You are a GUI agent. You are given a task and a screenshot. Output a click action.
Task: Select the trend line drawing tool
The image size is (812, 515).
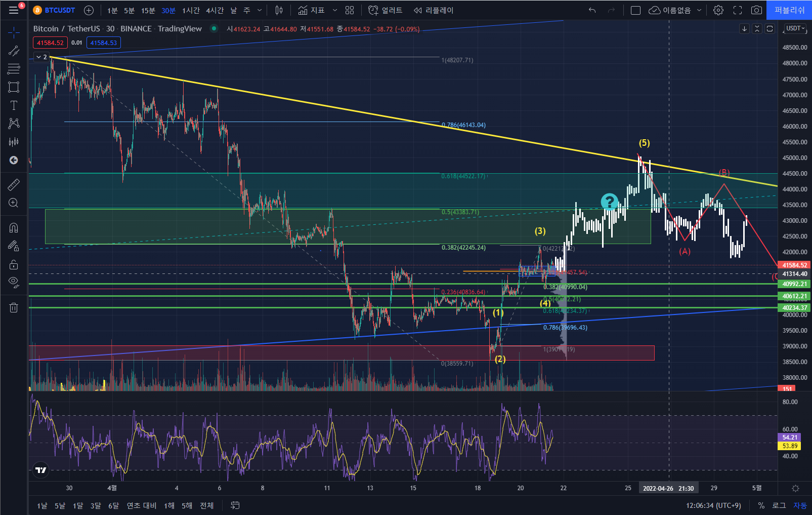(14, 51)
